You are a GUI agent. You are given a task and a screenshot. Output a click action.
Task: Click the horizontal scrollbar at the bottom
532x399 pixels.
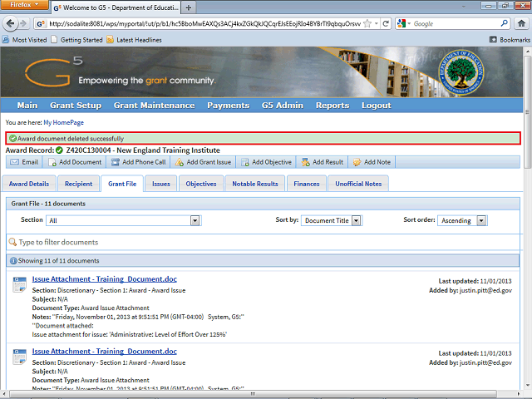(x=253, y=393)
